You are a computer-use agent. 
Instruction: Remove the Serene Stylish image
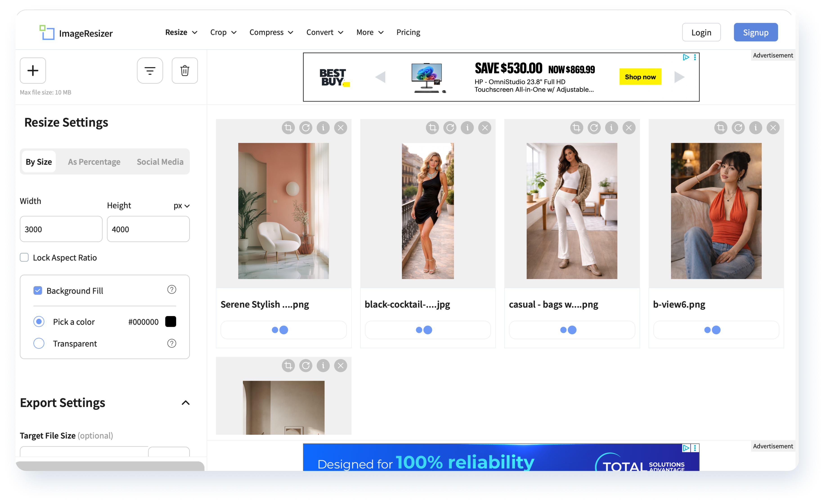(341, 128)
